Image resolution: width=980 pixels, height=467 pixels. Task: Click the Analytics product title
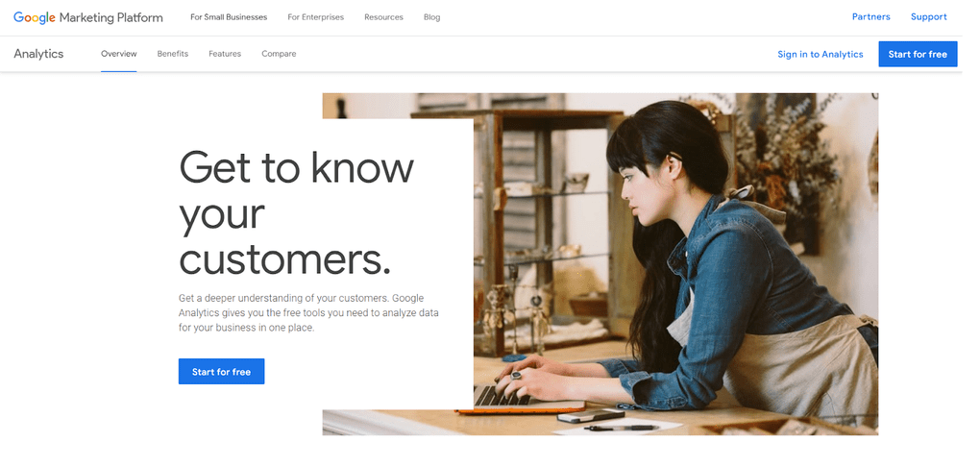tap(38, 54)
